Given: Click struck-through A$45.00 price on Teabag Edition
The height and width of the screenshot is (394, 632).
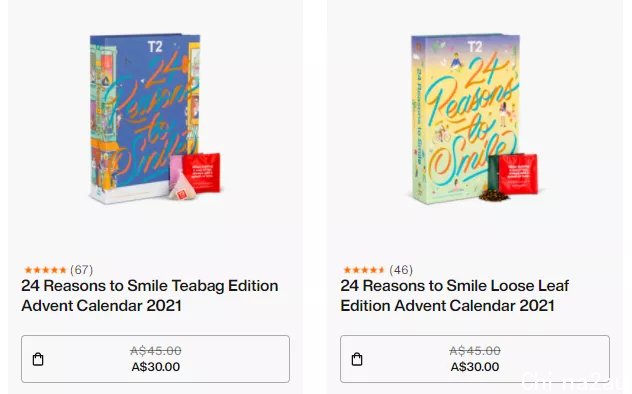Looking at the screenshot, I should pyautogui.click(x=155, y=351).
